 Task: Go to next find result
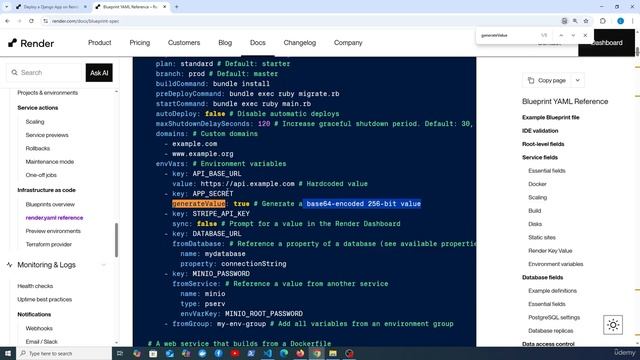pos(573,36)
